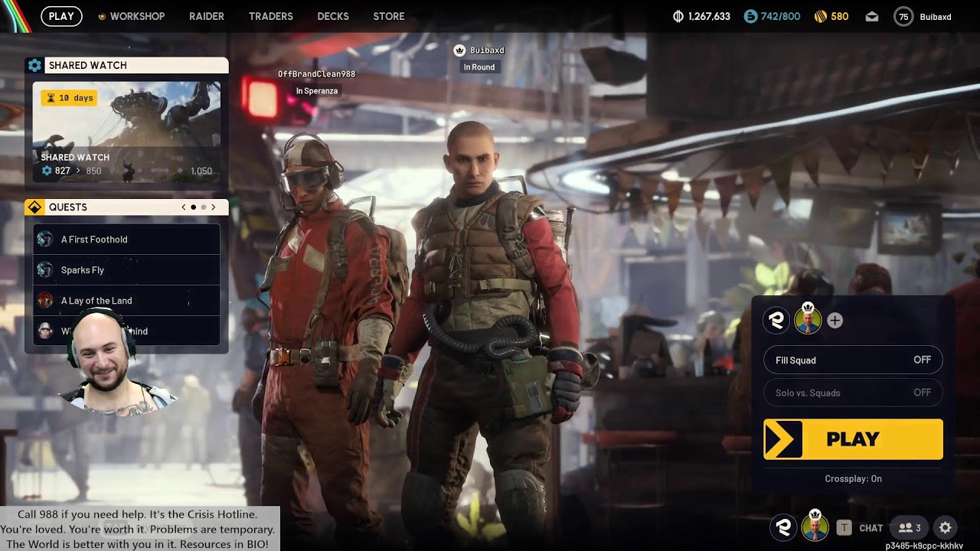
Task: Open the Sparks Fly quest
Action: pos(126,270)
